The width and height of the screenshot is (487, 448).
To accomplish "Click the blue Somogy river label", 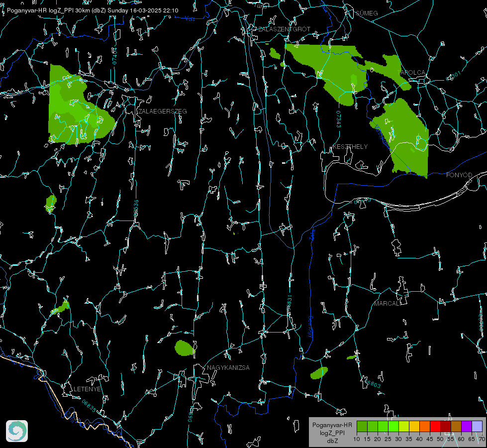I will click(x=310, y=327).
